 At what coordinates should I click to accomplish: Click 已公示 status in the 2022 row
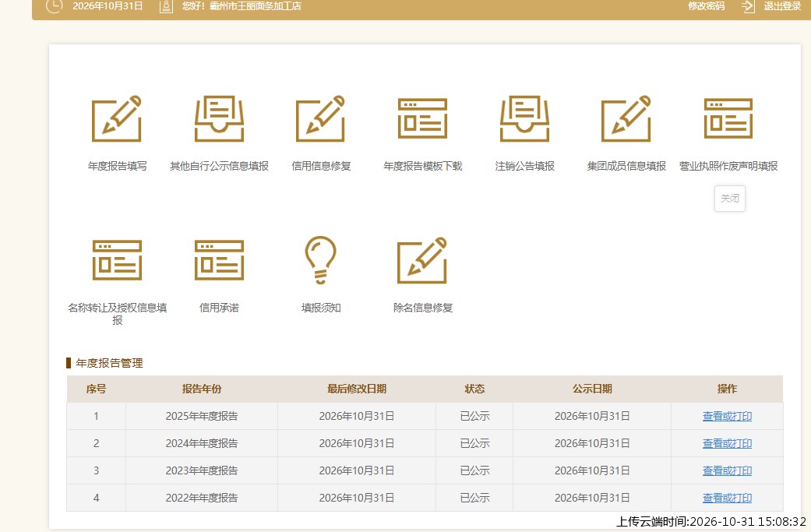tap(474, 499)
